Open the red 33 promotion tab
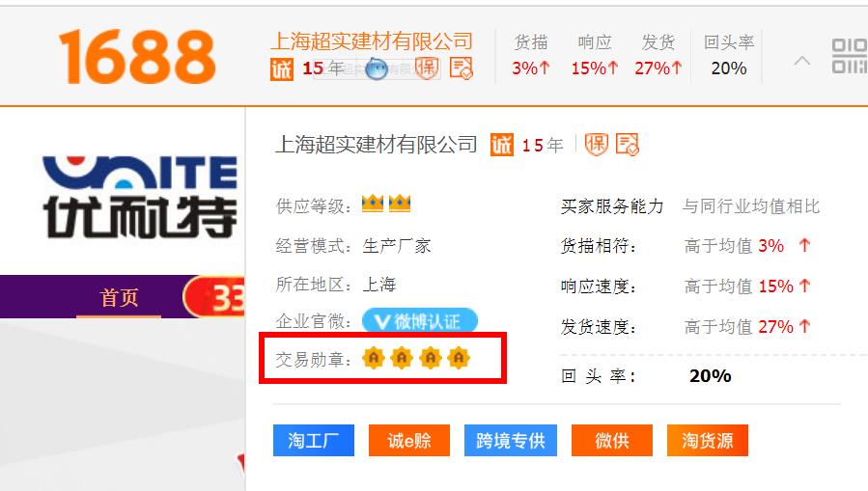Screen dimensions: 868x491 [x=214, y=297]
